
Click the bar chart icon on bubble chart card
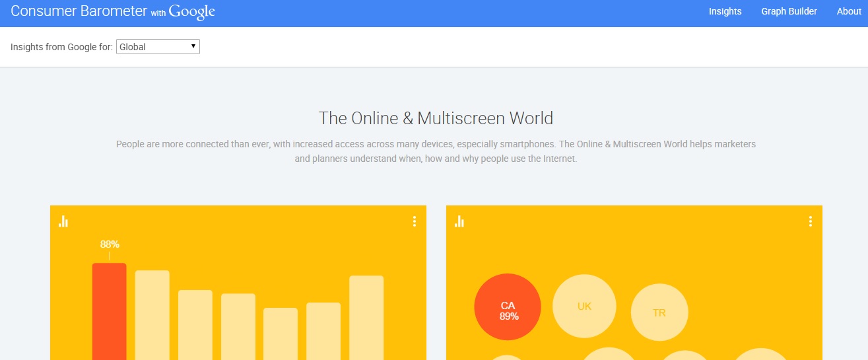click(459, 221)
